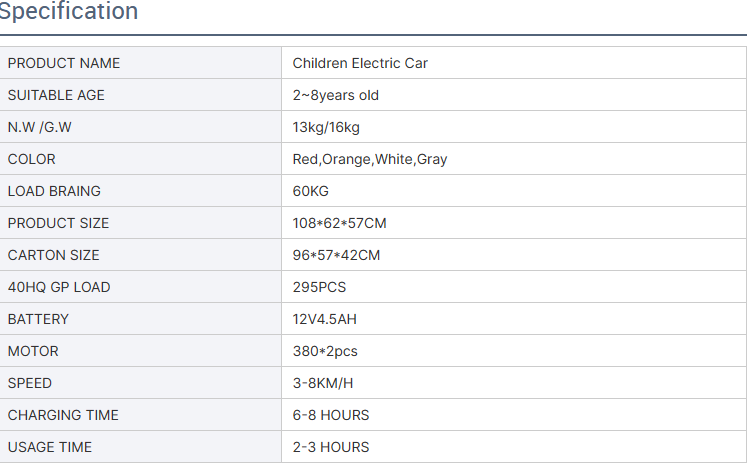Click the 13kg/16kg weight value

pos(326,127)
